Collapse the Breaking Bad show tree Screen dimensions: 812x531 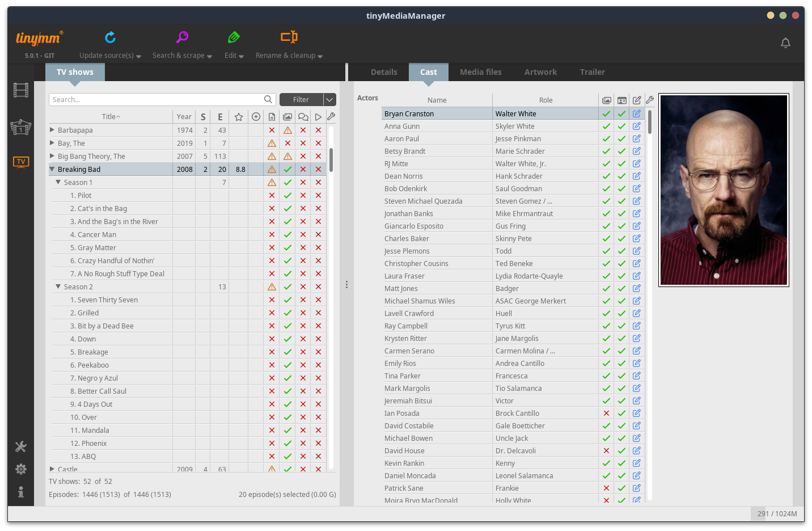point(52,169)
